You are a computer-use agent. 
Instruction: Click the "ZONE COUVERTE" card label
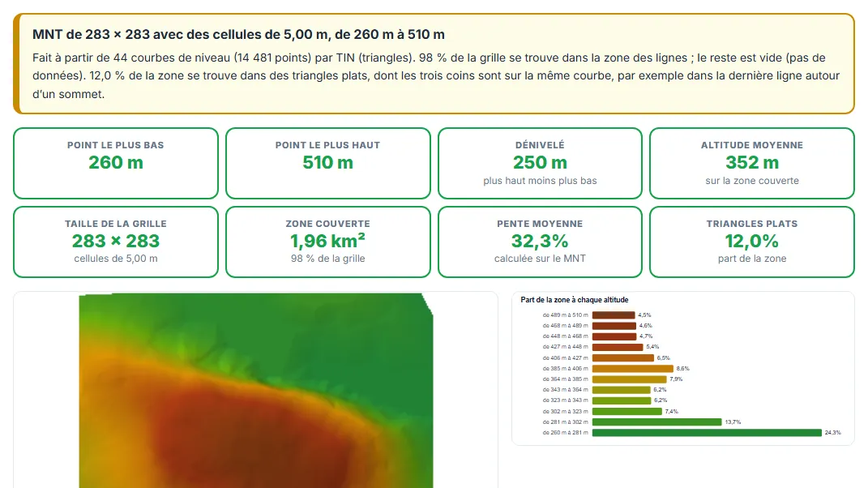[x=327, y=224]
